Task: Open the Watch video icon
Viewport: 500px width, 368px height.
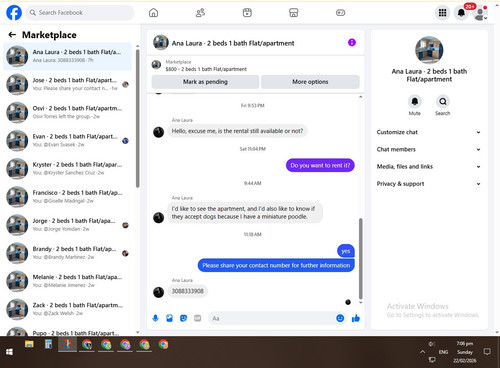Action: (247, 13)
